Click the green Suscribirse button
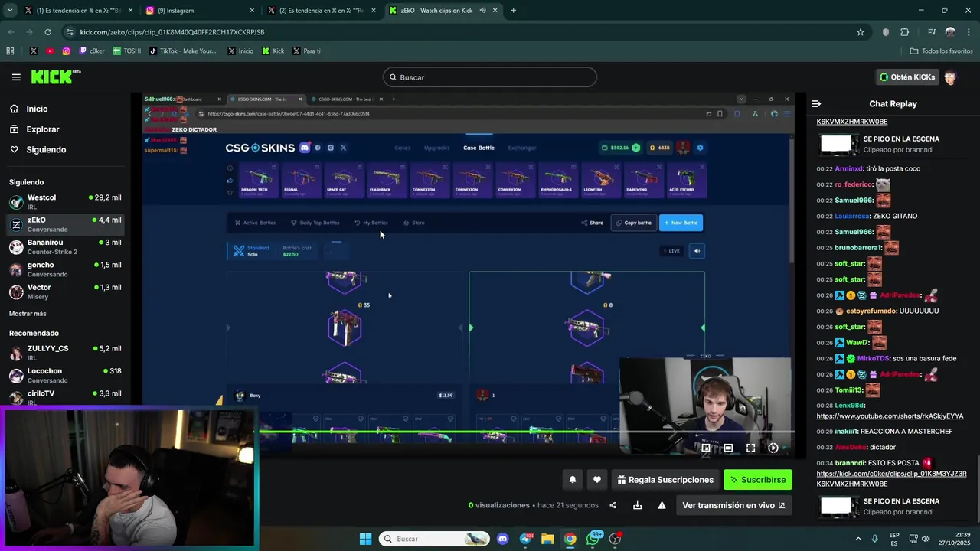980x551 pixels. coord(758,480)
